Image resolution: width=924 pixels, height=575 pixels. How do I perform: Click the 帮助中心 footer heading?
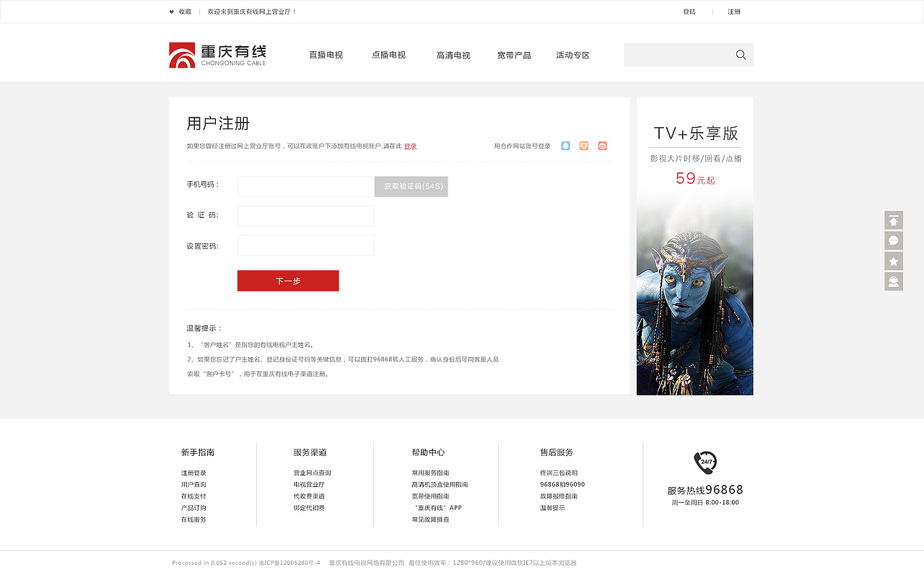click(x=428, y=452)
